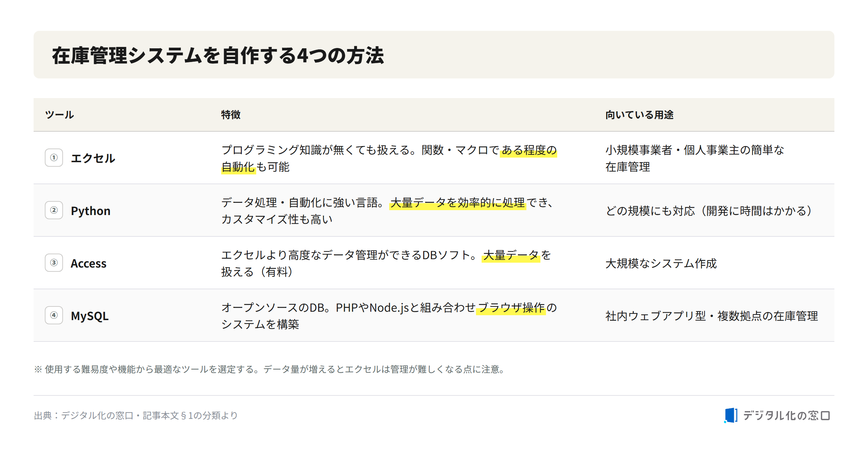Click the circled number 2 badge beside Python
Screen dimensions: 868x456
pos(54,210)
